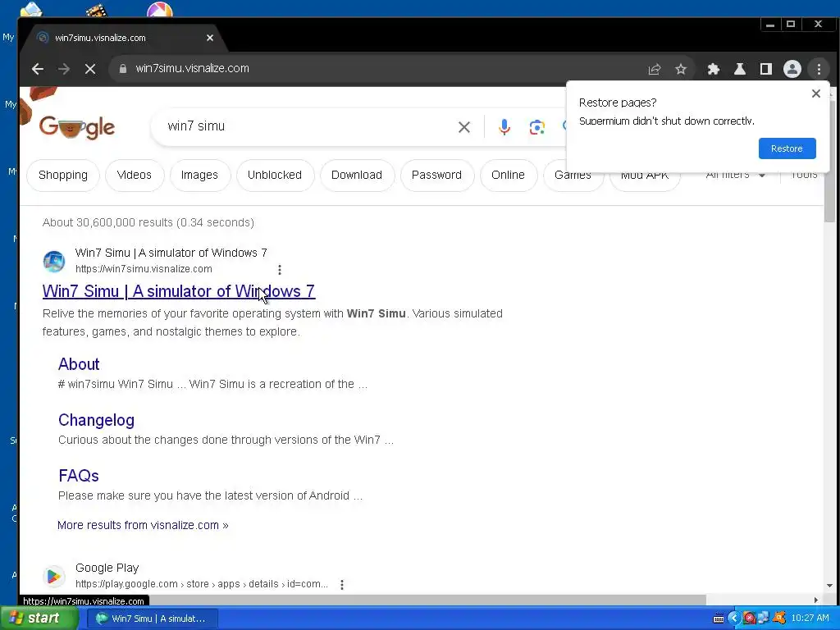Open the Changelog sitelink

pyautogui.click(x=96, y=420)
